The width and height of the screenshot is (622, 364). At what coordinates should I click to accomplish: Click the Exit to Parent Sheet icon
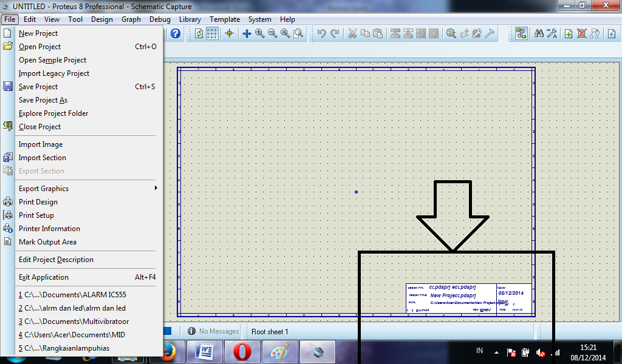tap(595, 33)
